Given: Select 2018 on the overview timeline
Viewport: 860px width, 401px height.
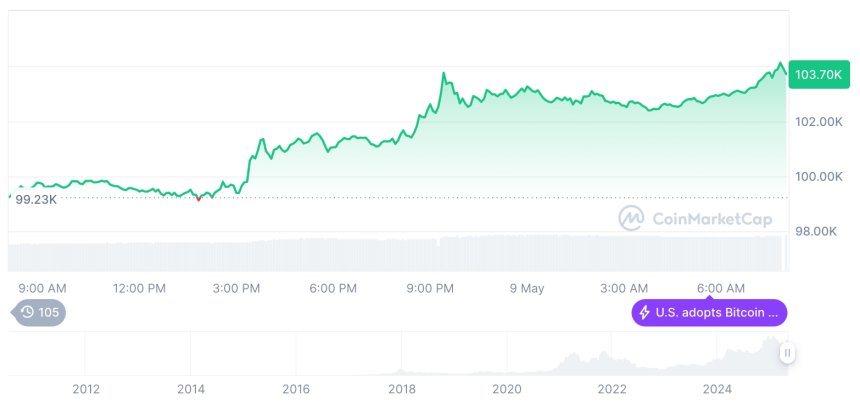Looking at the screenshot, I should pos(402,388).
